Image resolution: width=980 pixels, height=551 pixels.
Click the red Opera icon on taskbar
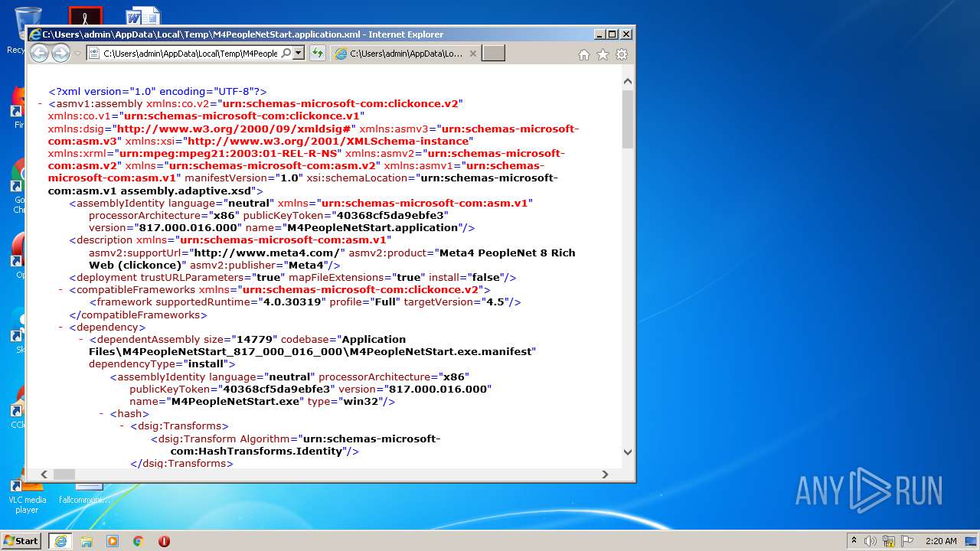click(x=164, y=540)
